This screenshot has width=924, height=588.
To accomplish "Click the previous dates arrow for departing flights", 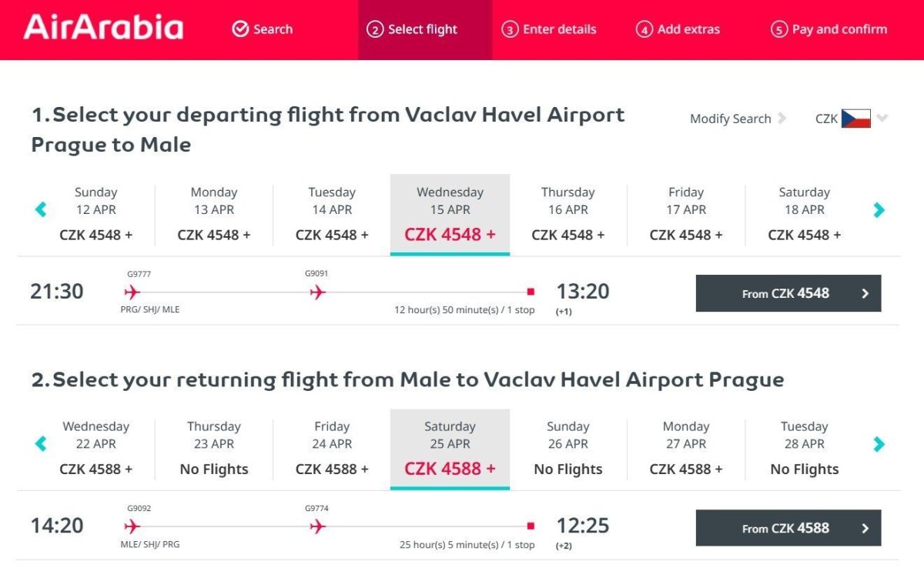I will pyautogui.click(x=41, y=209).
